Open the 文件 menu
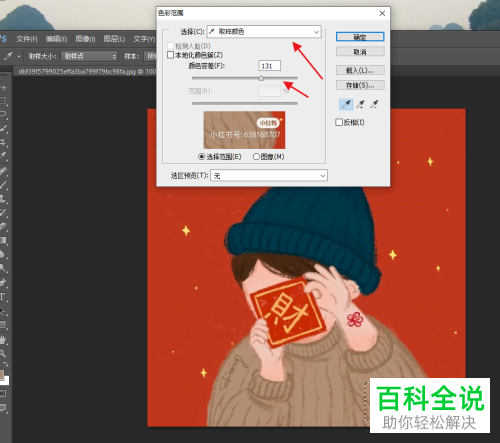 coord(27,39)
